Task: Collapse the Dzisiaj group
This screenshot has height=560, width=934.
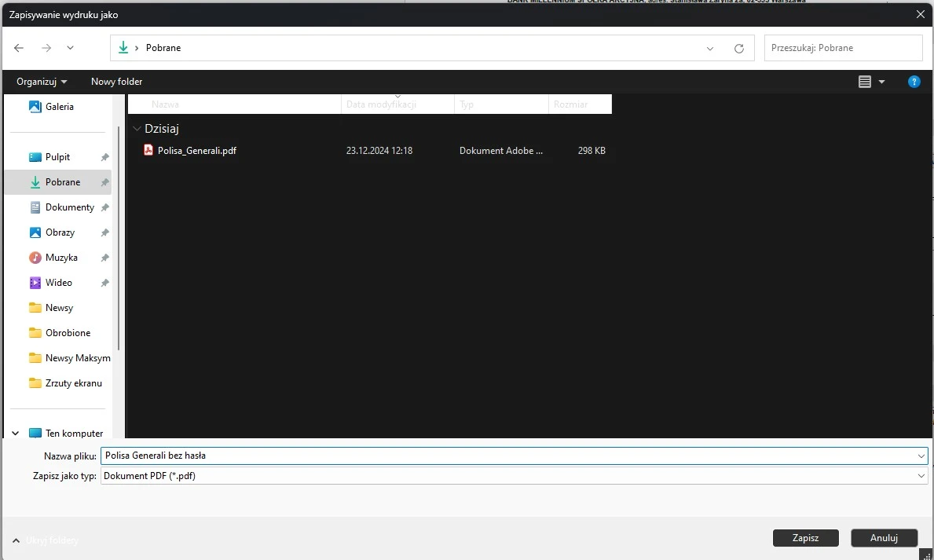Action: coord(137,129)
